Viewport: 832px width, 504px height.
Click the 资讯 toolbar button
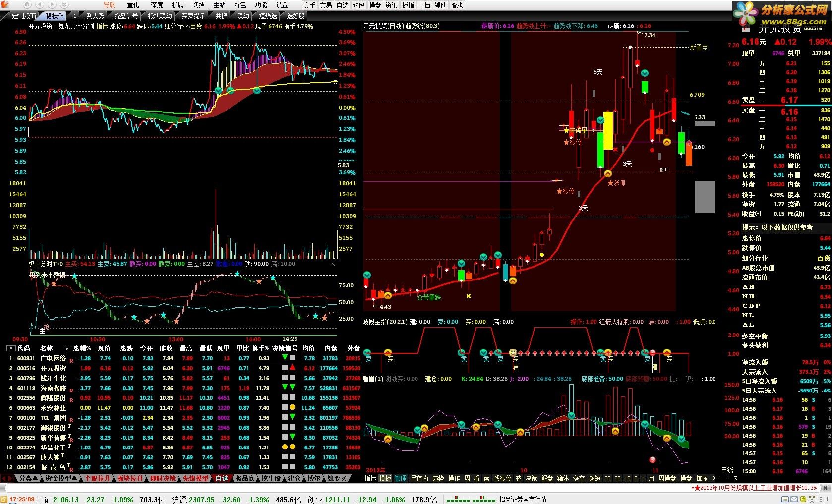click(x=392, y=5)
